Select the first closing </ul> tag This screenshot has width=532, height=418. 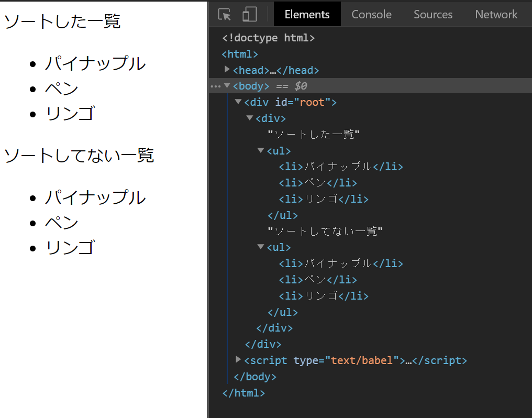283,215
